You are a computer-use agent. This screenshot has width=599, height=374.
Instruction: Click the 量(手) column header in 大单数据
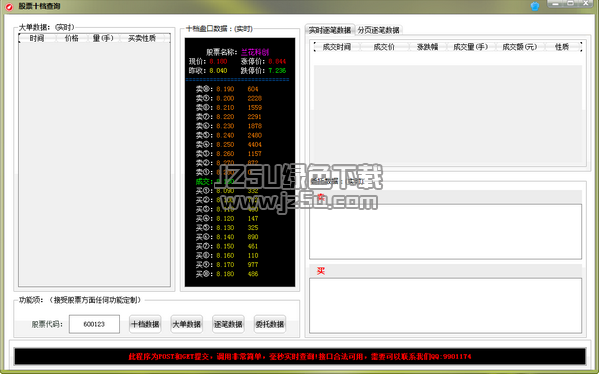click(x=103, y=38)
